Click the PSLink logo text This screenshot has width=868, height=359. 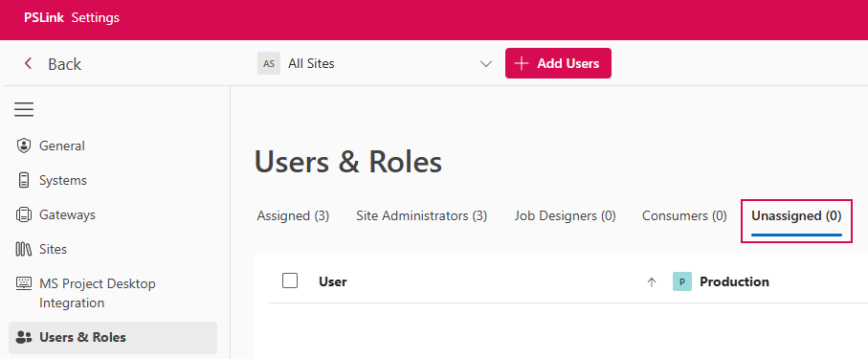tap(44, 18)
